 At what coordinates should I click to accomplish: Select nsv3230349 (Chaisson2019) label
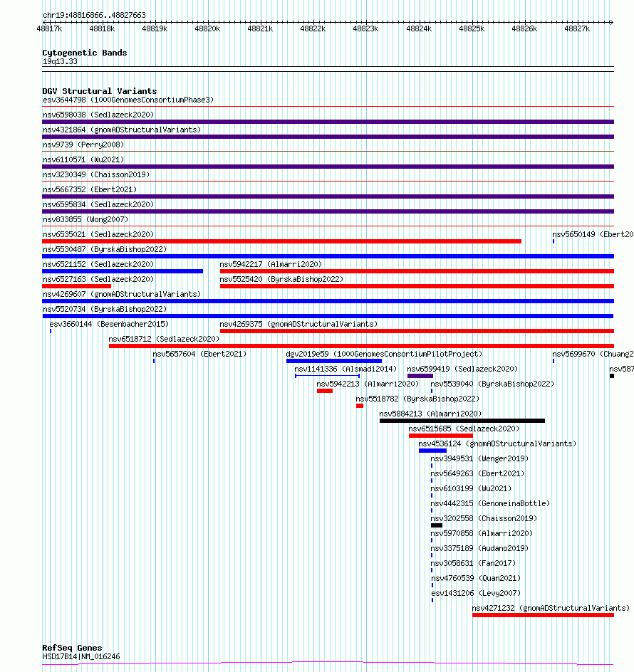coord(96,174)
